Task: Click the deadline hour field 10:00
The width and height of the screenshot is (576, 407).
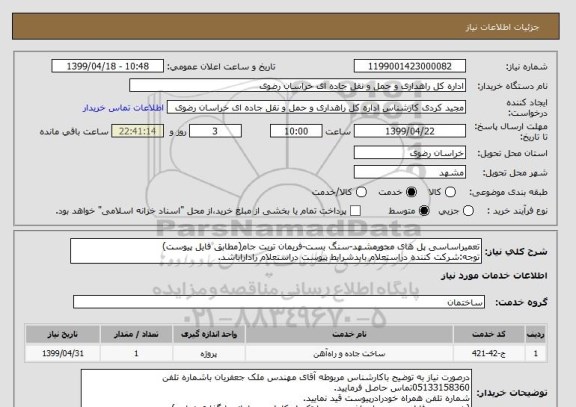Action: (296, 131)
